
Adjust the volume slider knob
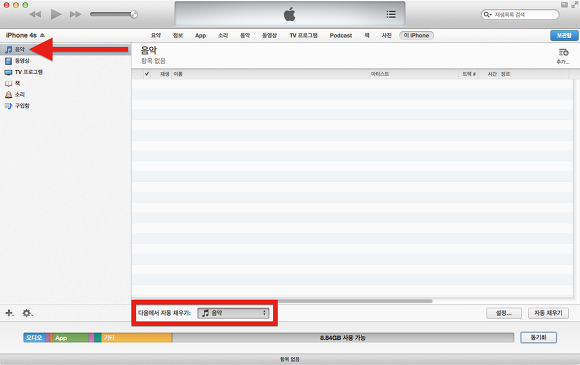[134, 14]
